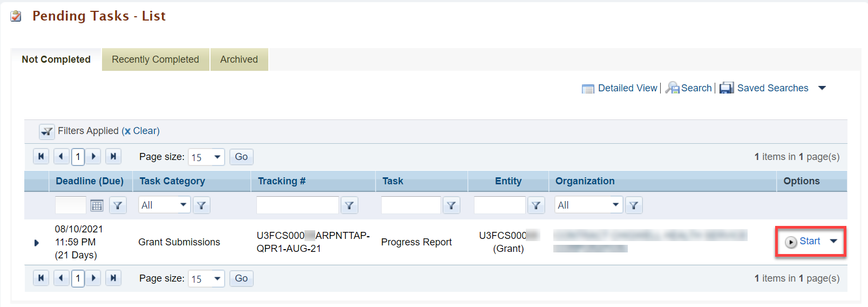Click the filter funnel icon beside Filters Applied

tap(47, 131)
